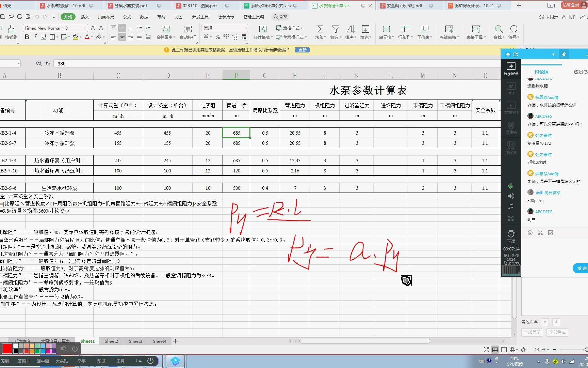Click the Fill (填充) icon
This screenshot has width=588, height=368.
365,29
